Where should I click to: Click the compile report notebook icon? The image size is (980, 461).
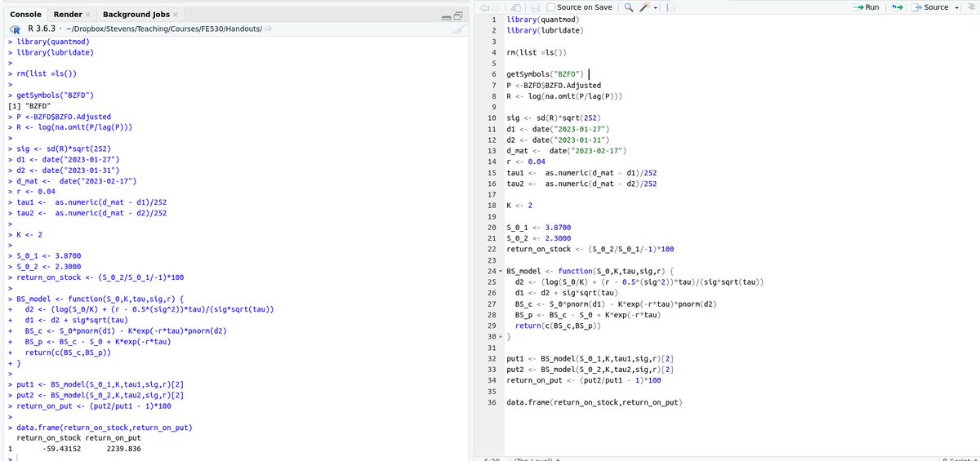click(x=670, y=7)
